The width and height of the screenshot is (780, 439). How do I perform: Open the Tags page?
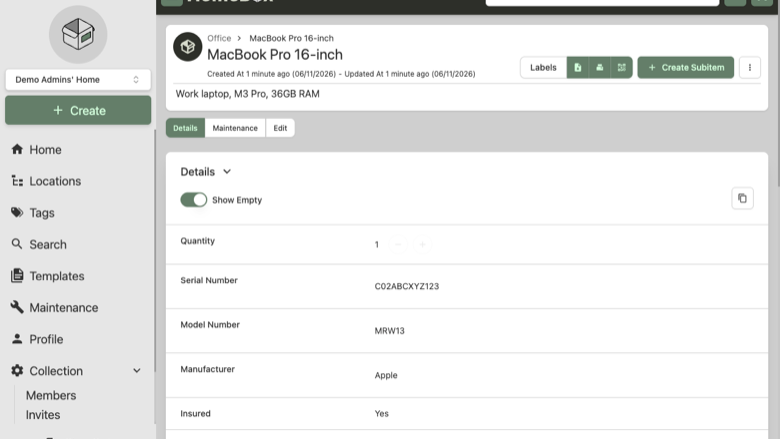pyautogui.click(x=42, y=213)
